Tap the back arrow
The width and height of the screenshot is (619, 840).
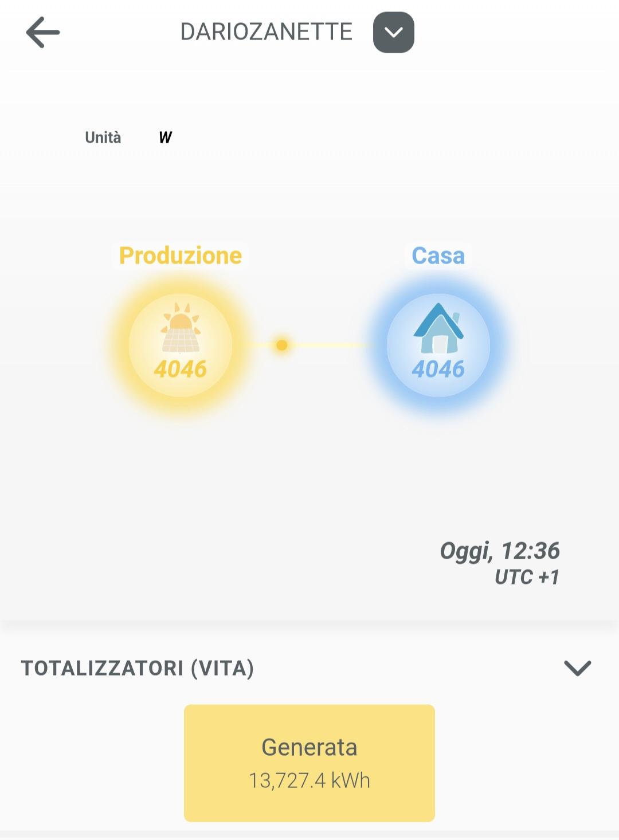[43, 32]
